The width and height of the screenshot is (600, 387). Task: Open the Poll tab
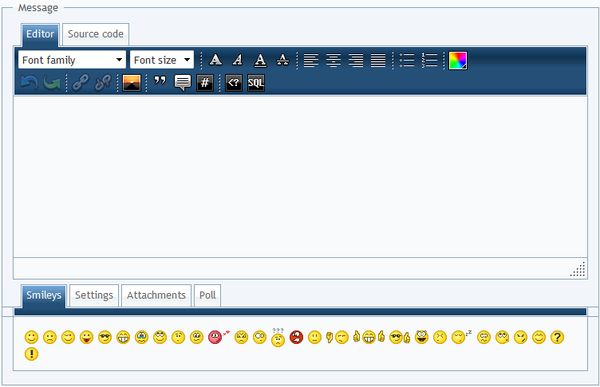(207, 295)
